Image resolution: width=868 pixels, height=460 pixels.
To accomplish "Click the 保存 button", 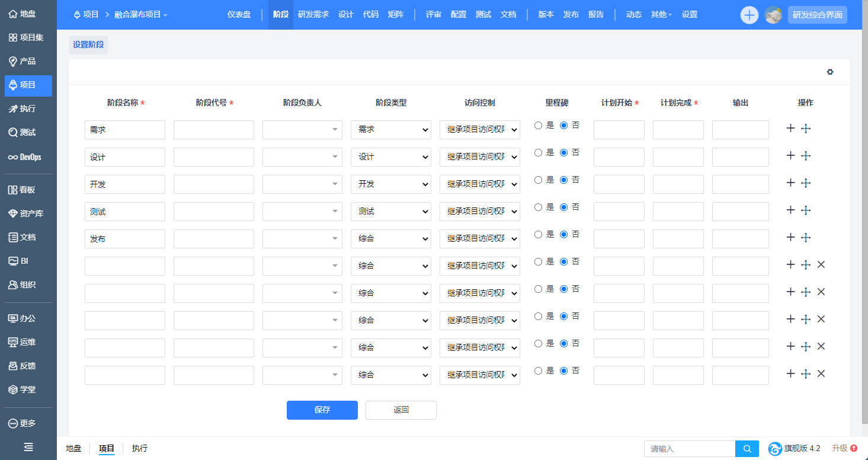I will pyautogui.click(x=322, y=410).
